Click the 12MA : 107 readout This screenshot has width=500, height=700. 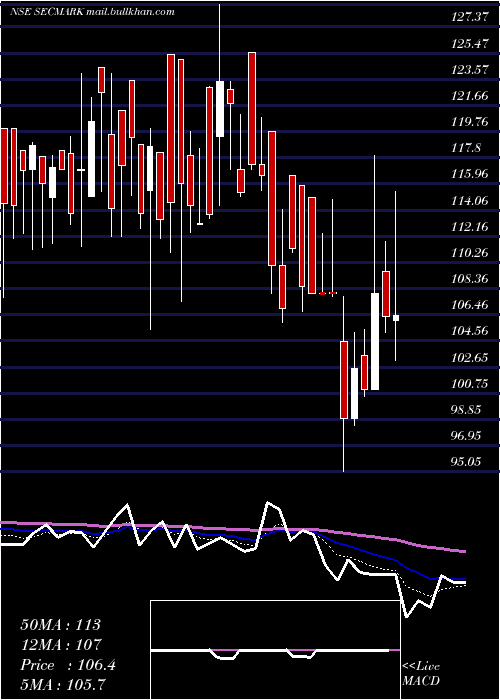(61, 644)
